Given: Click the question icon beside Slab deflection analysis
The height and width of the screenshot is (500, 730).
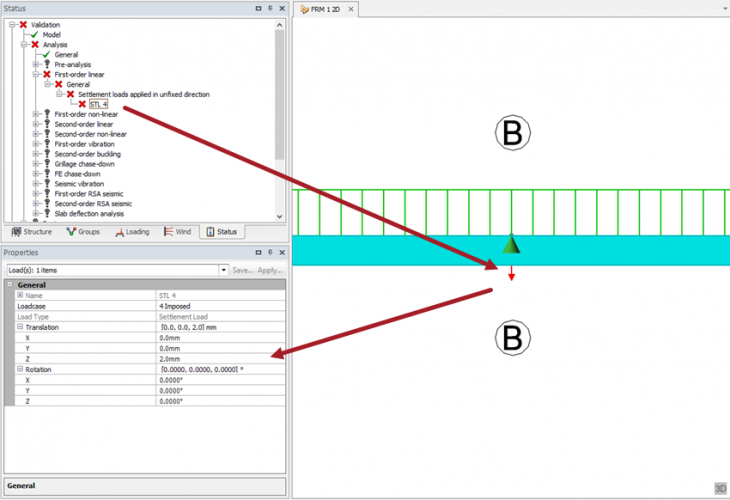Looking at the screenshot, I should 47,213.
